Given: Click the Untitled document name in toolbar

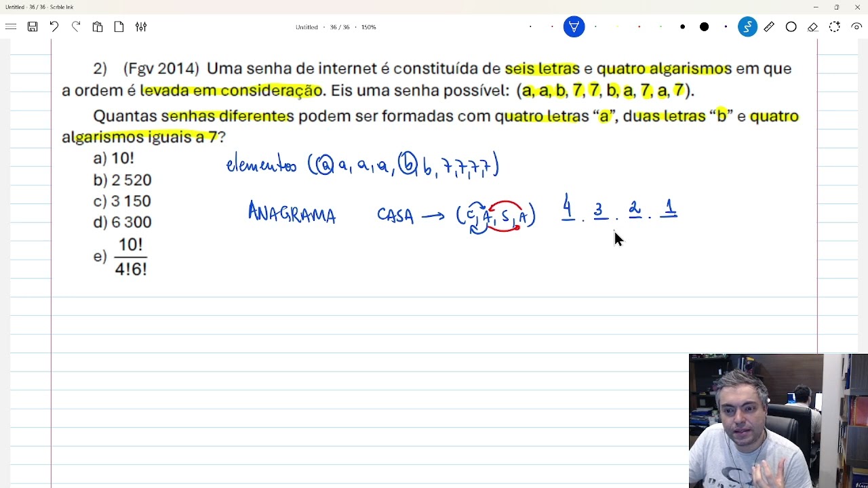Looking at the screenshot, I should [307, 27].
